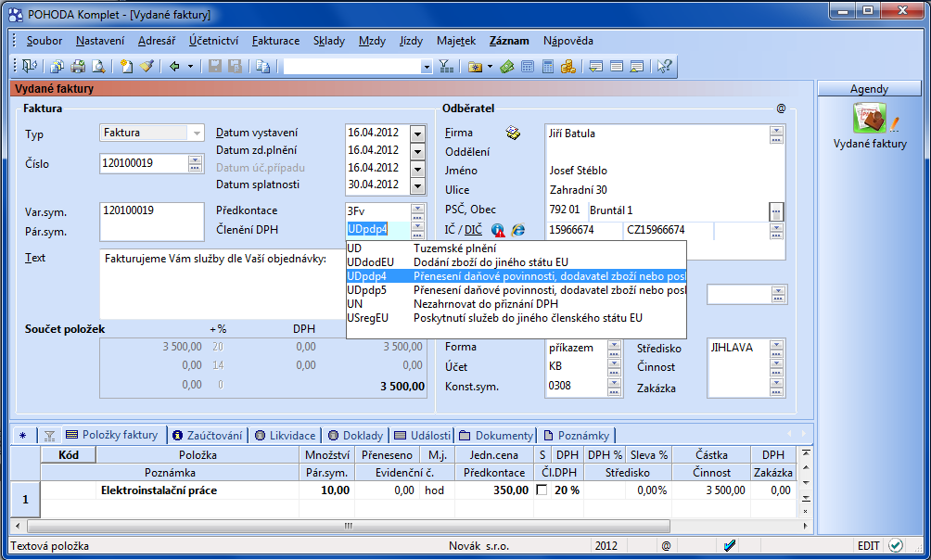This screenshot has width=931, height=560.
Task: Toggle the S checkbox in invoice row 1
Action: point(542,490)
